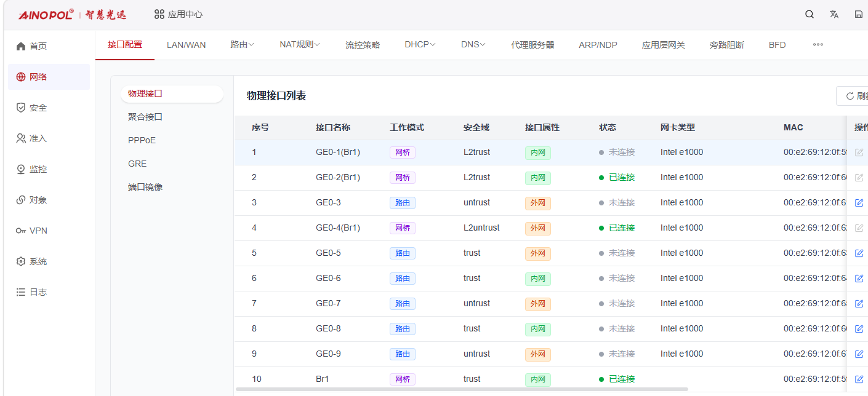The height and width of the screenshot is (396, 868).
Task: Click the 物理接口列表 heading
Action: pos(276,96)
